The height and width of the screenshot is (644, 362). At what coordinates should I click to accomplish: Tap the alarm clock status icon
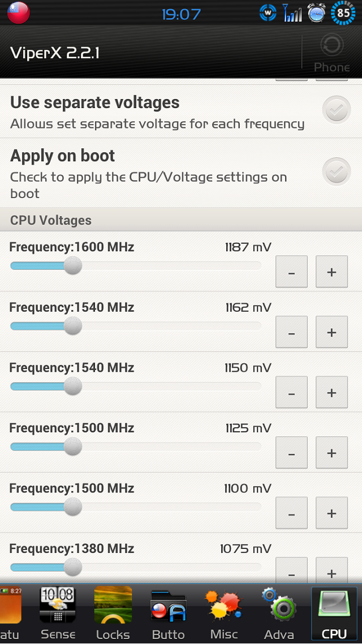[316, 12]
